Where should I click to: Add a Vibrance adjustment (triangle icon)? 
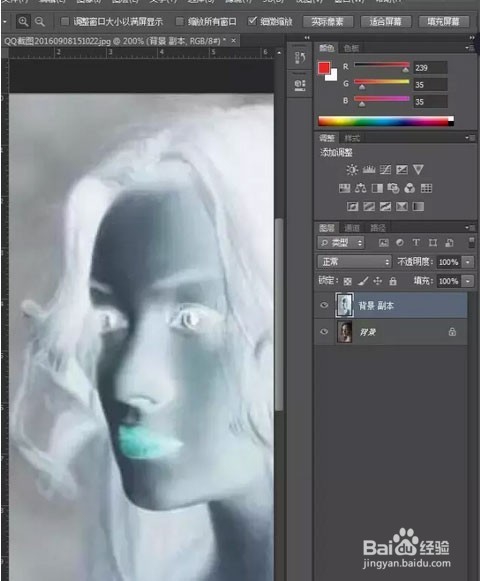click(418, 170)
